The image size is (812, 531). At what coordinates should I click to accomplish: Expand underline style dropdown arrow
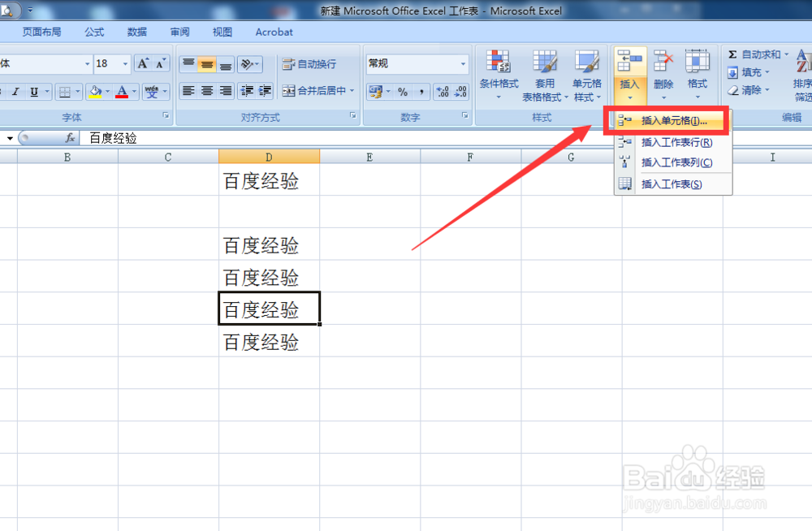47,92
